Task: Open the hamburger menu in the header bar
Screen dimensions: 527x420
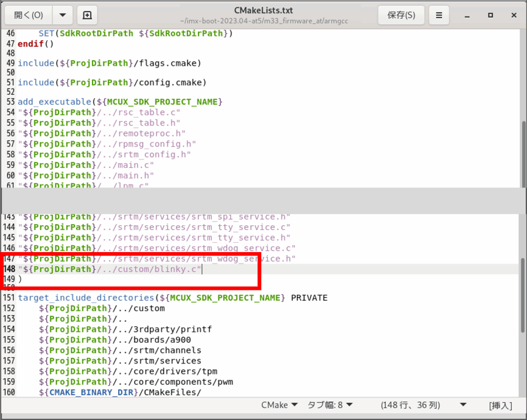Action: coord(439,15)
